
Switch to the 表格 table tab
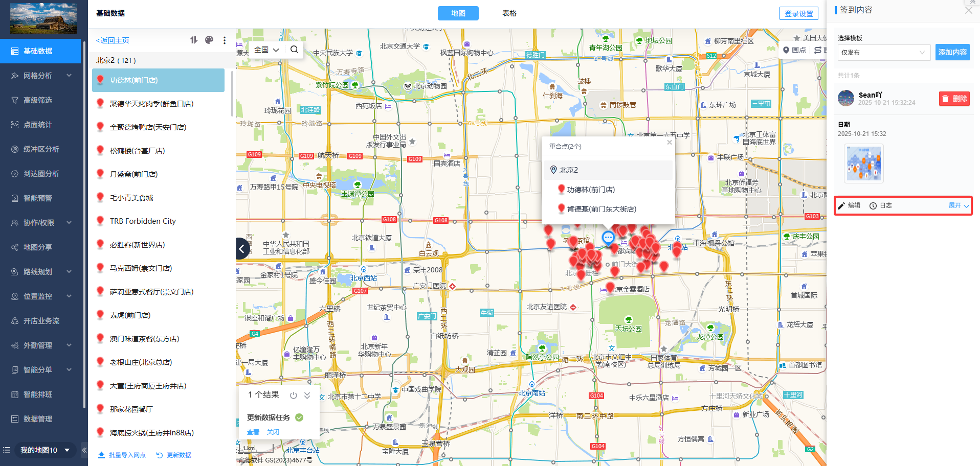509,13
